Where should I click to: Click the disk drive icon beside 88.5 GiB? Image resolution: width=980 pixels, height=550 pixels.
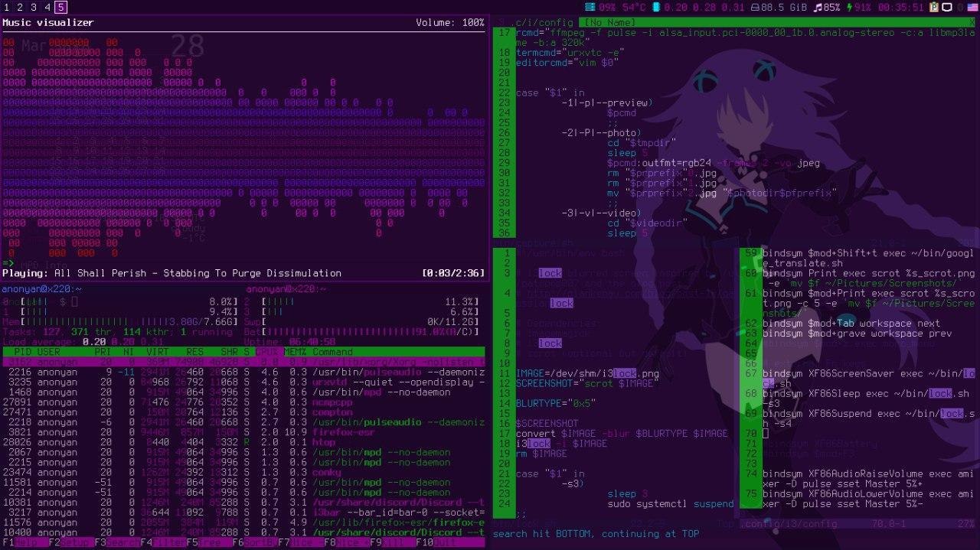[x=756, y=7]
